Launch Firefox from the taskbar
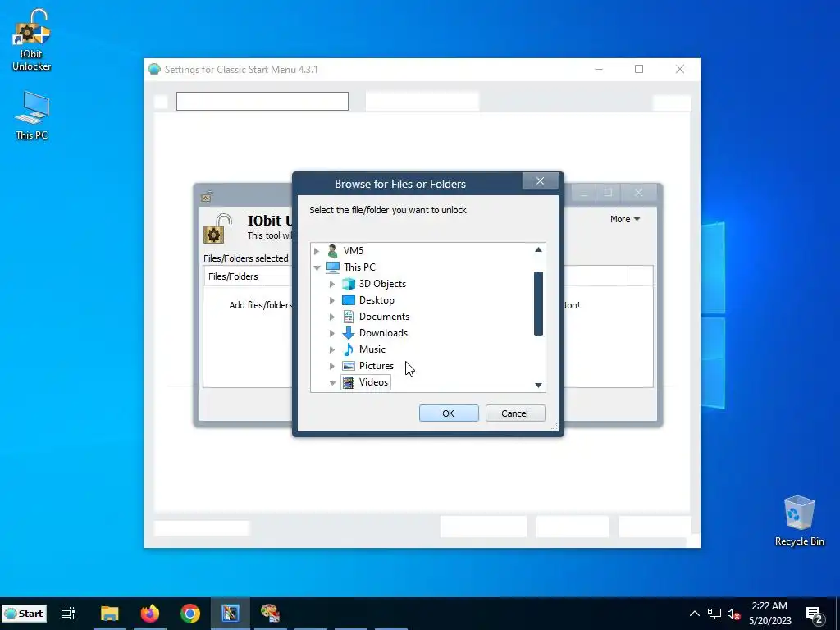 pos(150,614)
